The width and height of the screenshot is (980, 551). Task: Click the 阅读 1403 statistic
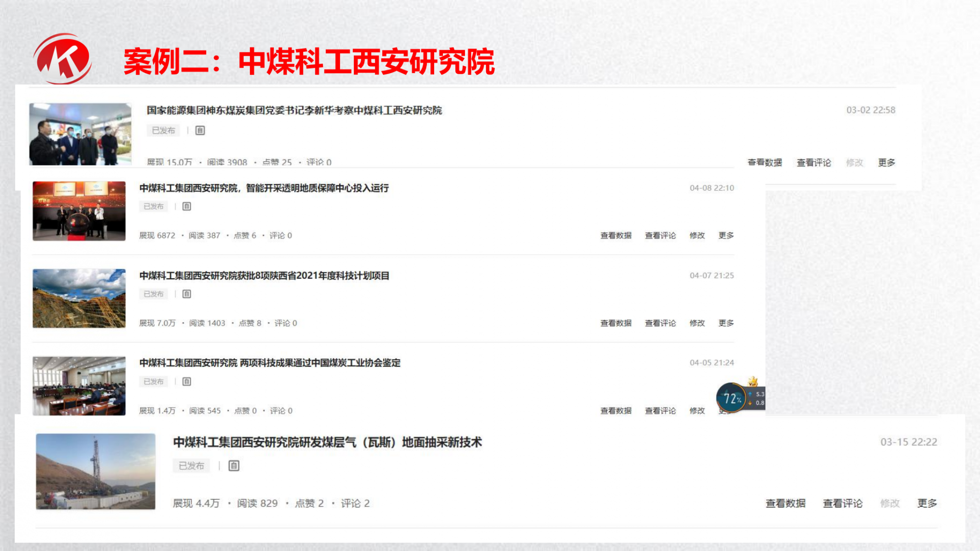[207, 323]
